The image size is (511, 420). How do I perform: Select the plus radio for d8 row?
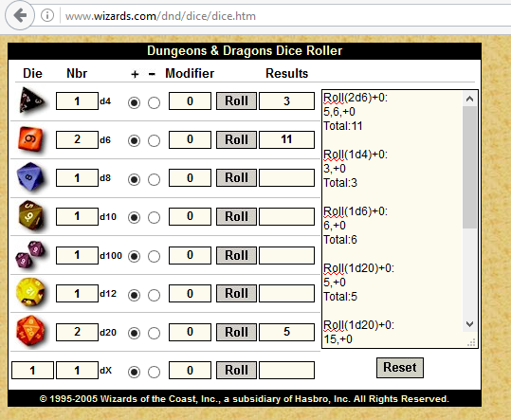pyautogui.click(x=134, y=179)
